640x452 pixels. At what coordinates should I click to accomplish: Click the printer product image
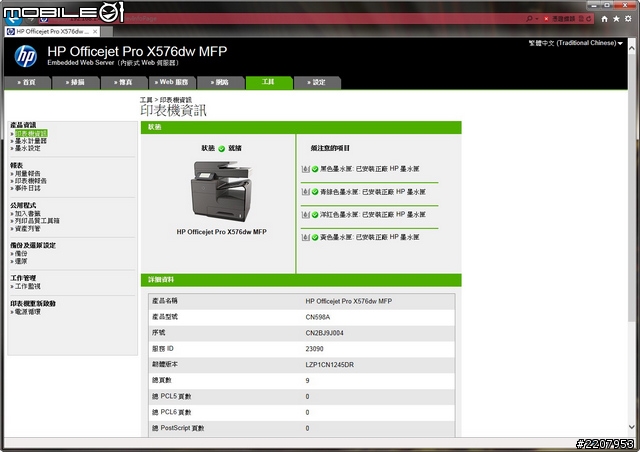[221, 191]
